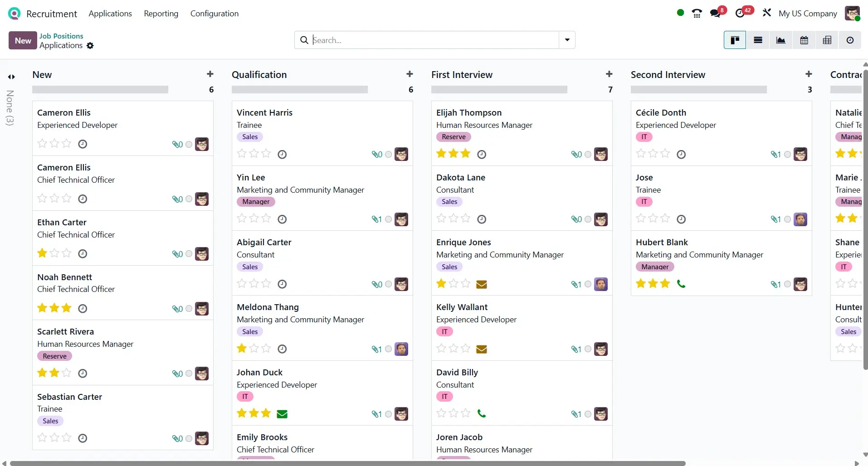Toggle kanban state circle on Hubert Blank card
Image resolution: width=868 pixels, height=466 pixels.
[787, 284]
